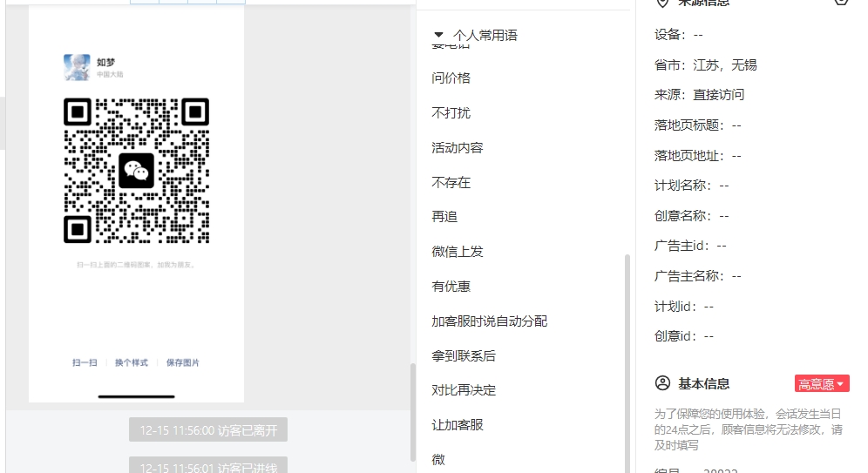Select the 活动内容 quick phrase

tap(458, 148)
